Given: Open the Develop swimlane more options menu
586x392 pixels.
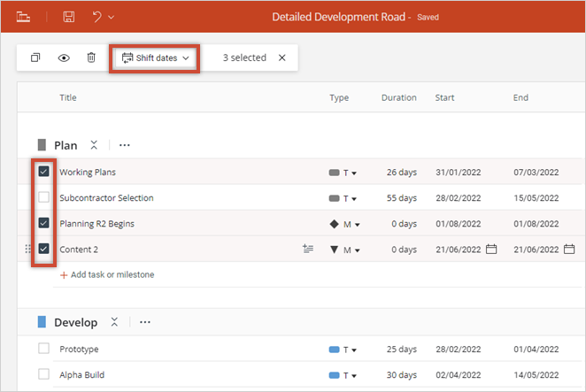Looking at the screenshot, I should click(145, 322).
